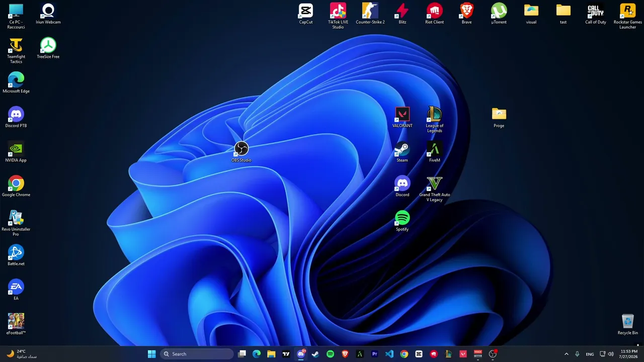
Task: Select the visual folder on desktop
Action: click(x=531, y=14)
